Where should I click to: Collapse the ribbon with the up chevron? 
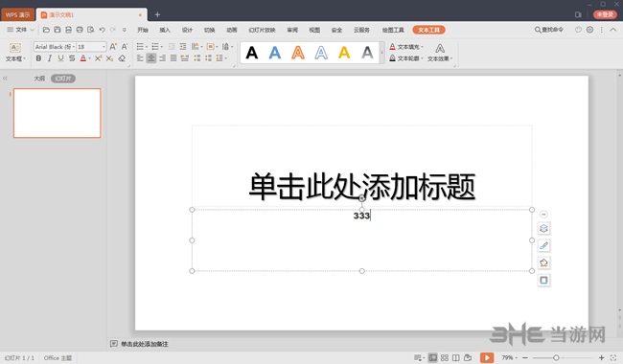tap(613, 30)
